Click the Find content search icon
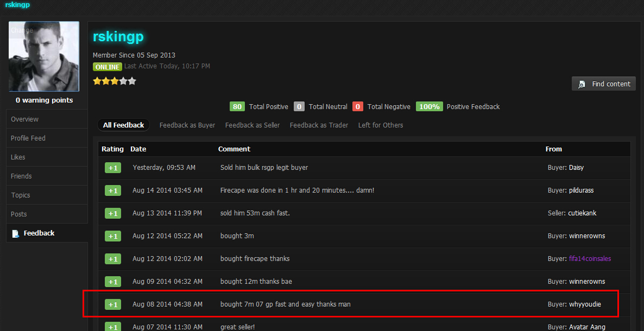Screen dimensions: 644x331 tap(582, 84)
